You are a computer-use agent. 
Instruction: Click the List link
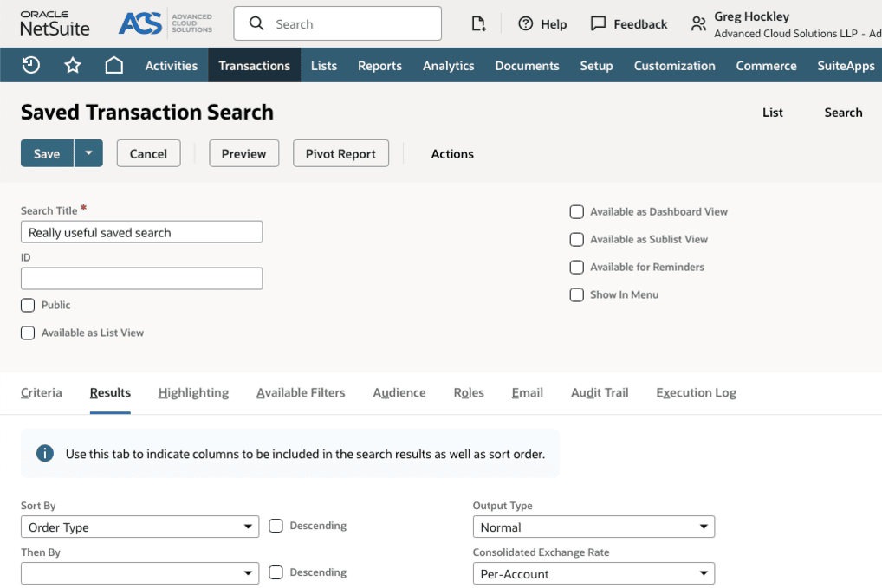tap(772, 113)
